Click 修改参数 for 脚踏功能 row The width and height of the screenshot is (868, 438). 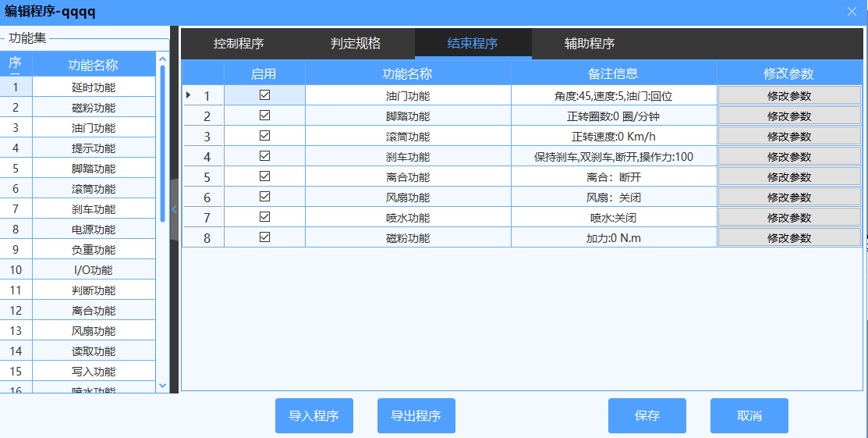(x=789, y=116)
